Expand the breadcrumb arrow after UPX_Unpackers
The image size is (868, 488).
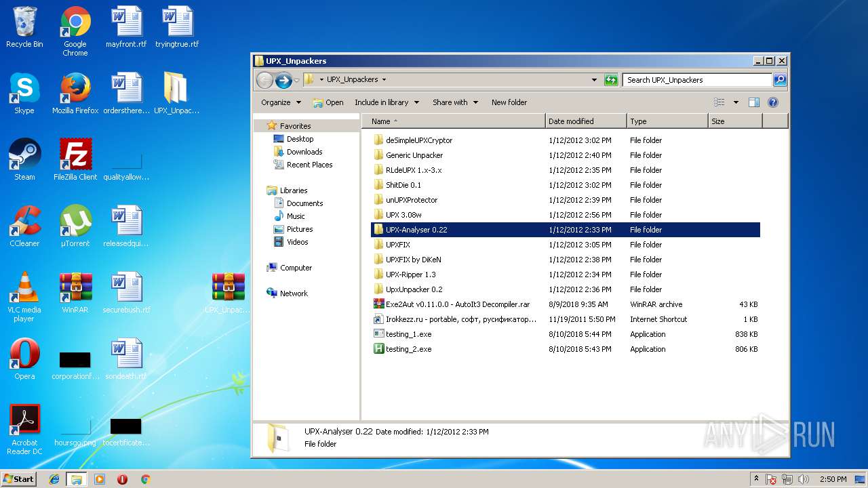[x=384, y=80]
